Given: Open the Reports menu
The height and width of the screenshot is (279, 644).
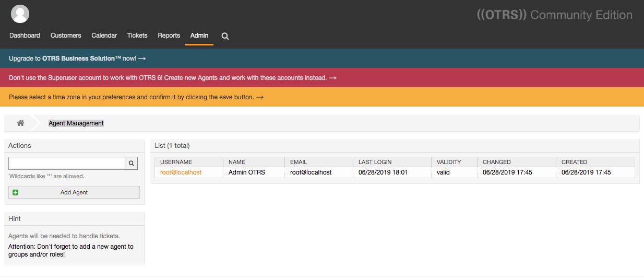Looking at the screenshot, I should point(169,36).
